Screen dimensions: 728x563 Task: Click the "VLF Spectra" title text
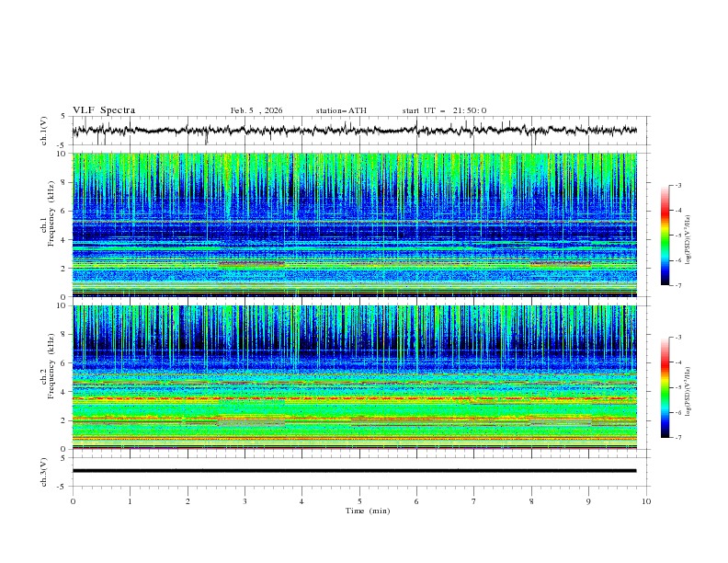[104, 110]
